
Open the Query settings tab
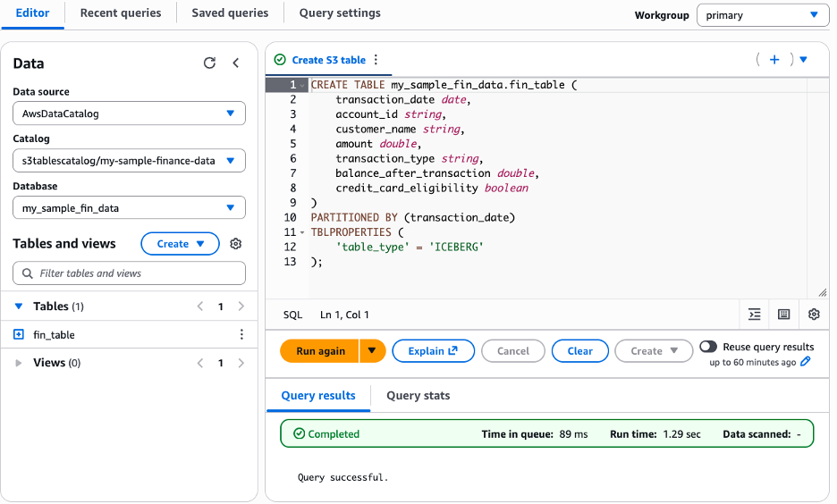coord(340,13)
